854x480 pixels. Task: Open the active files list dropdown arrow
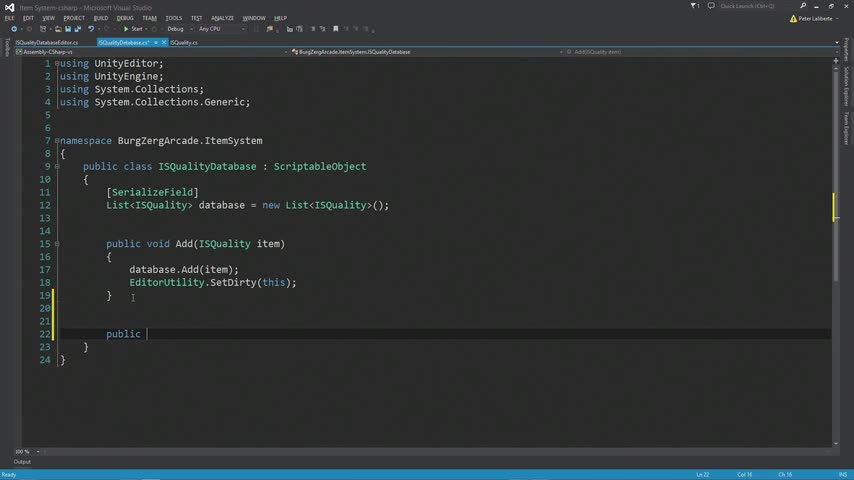point(837,42)
